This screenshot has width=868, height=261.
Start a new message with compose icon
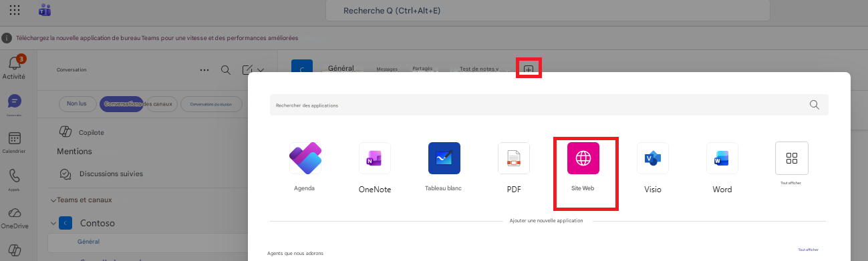(x=247, y=69)
